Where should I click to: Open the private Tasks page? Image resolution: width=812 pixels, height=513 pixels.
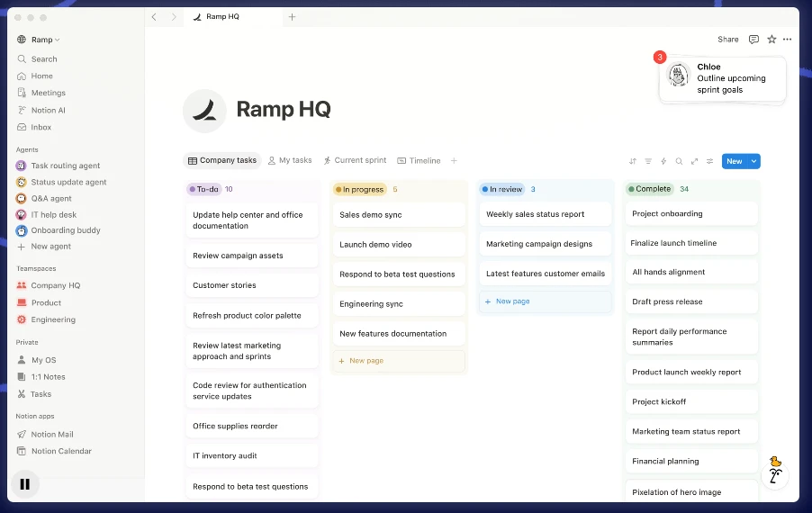click(34, 394)
